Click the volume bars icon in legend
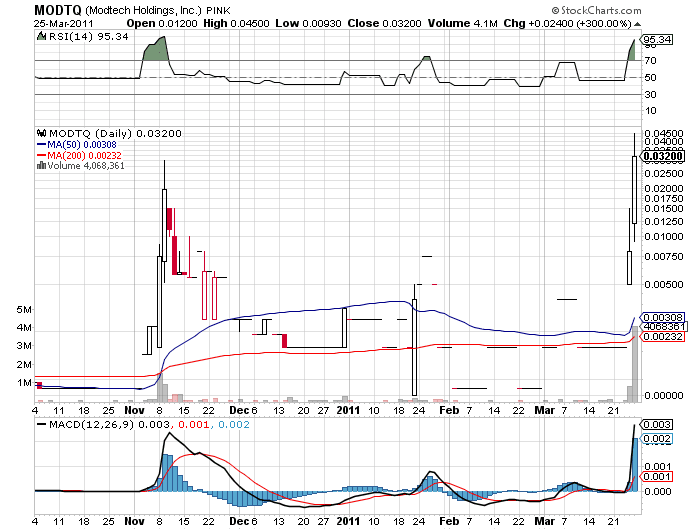Viewport: 700px width, 530px height. coord(42,165)
